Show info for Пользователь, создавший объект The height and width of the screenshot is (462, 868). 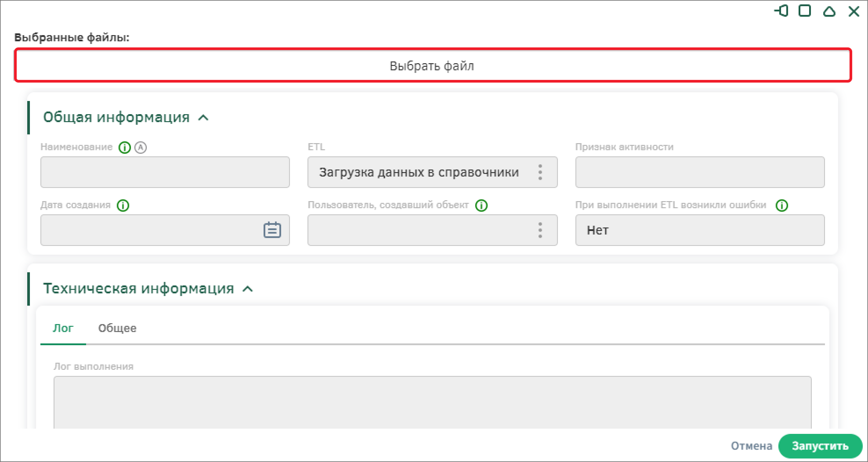coord(481,206)
